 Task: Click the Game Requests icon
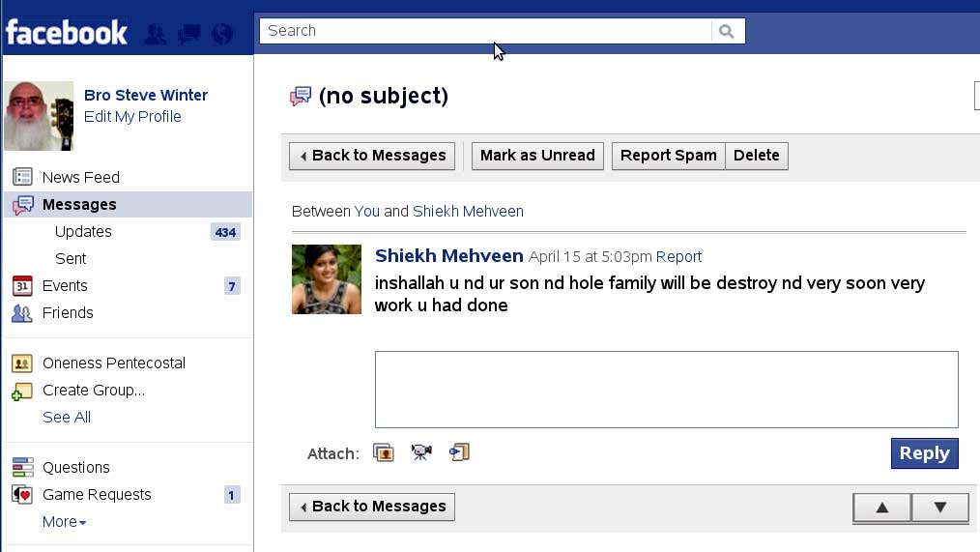click(x=22, y=495)
